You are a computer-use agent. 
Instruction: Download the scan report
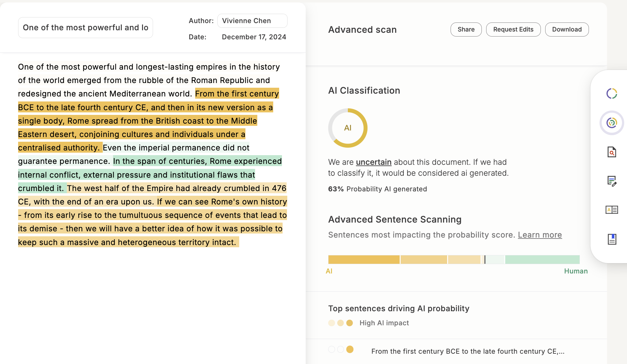click(x=567, y=29)
